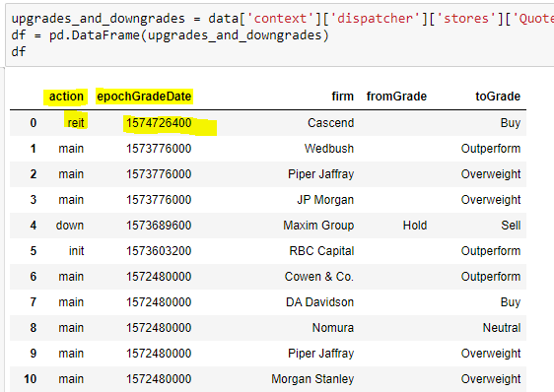The width and height of the screenshot is (554, 392).
Task: Click the 'context' string in the code
Action: coord(280,19)
